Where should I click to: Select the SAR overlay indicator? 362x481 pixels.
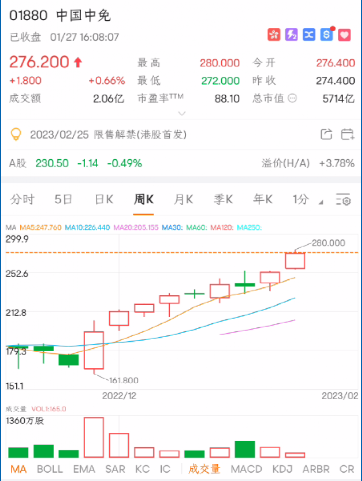[x=115, y=469]
